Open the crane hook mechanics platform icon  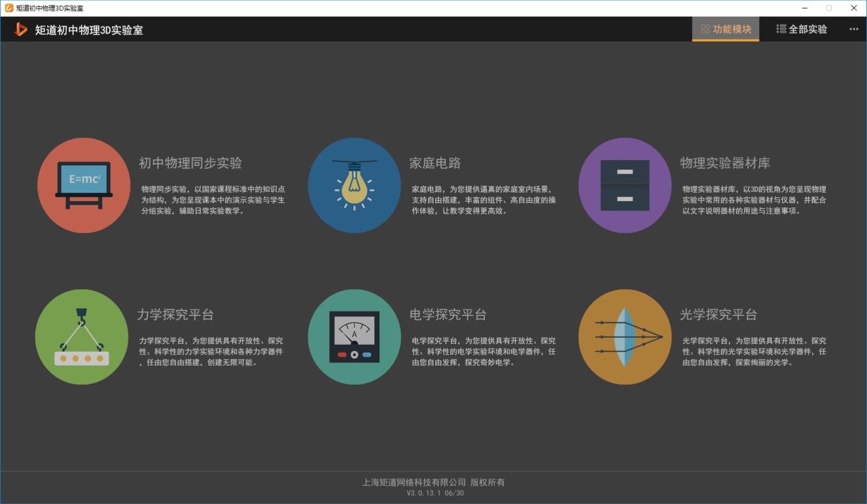(82, 337)
